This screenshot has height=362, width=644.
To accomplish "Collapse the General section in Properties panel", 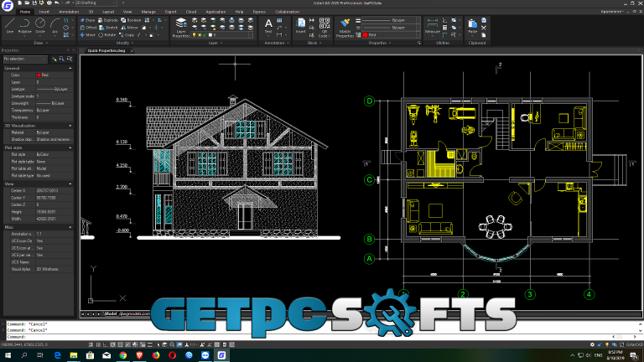I will pyautogui.click(x=70, y=69).
